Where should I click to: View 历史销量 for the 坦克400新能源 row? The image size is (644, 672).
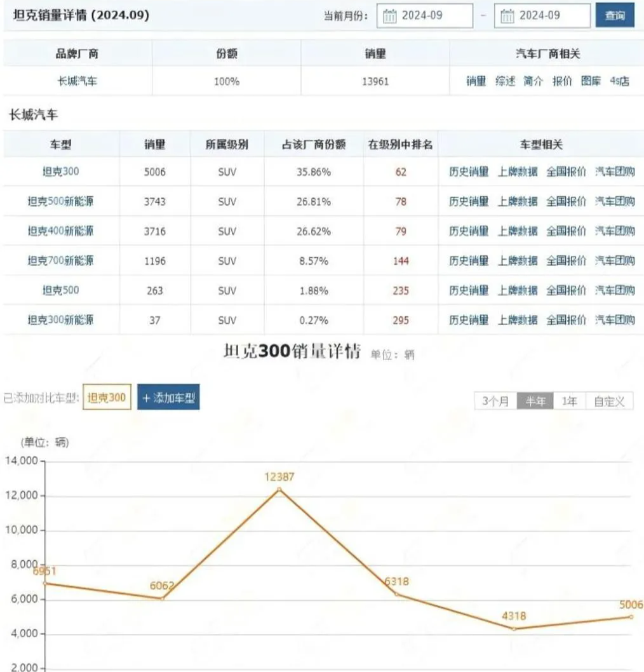click(469, 231)
